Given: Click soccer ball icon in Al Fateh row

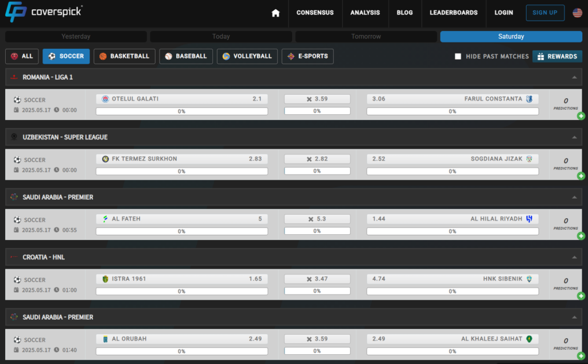Looking at the screenshot, I should (17, 220).
